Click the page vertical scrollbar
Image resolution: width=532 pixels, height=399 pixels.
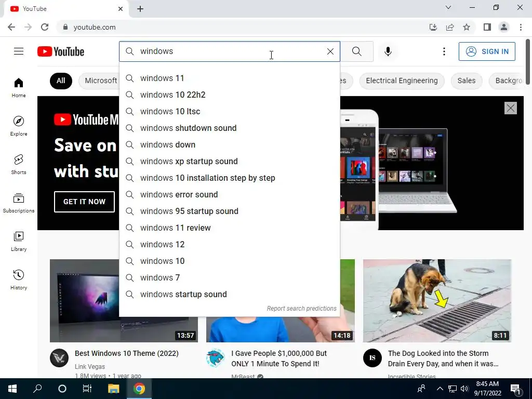528,61
